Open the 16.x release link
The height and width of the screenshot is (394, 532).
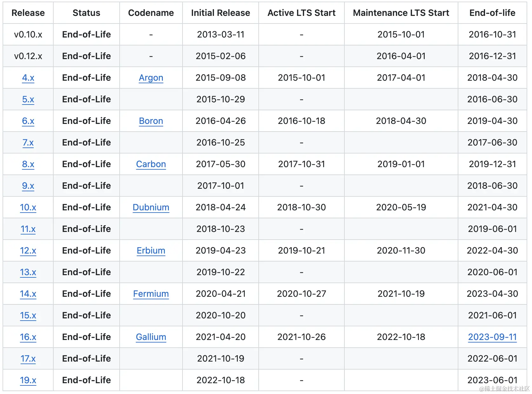[x=28, y=337]
